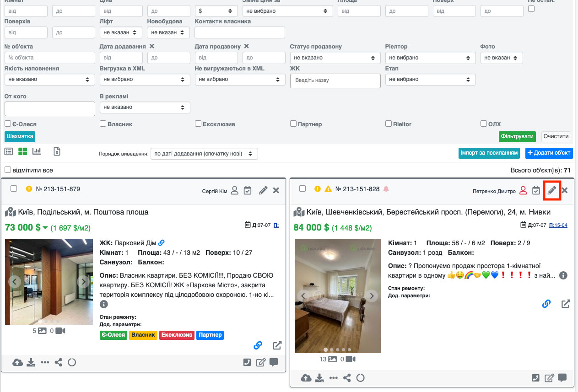
Task: Click share icon on listing 213-151-879
Action: pos(59,363)
